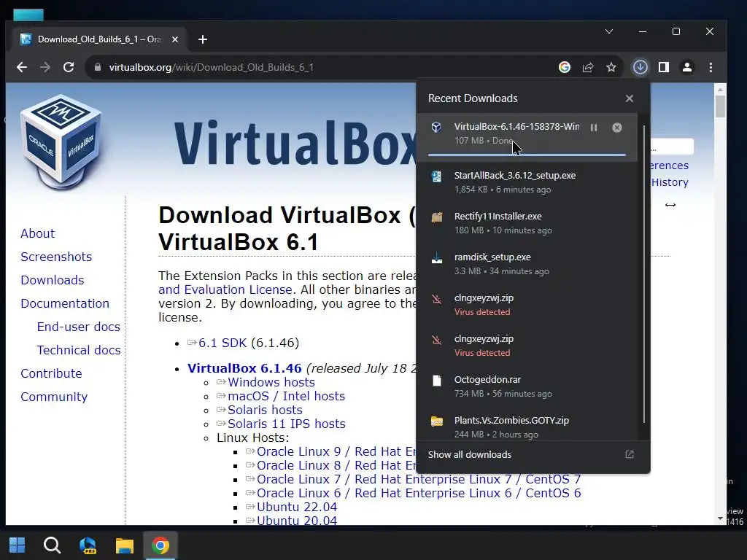Open the profile avatar icon
This screenshot has height=560, width=747.
pyautogui.click(x=687, y=67)
